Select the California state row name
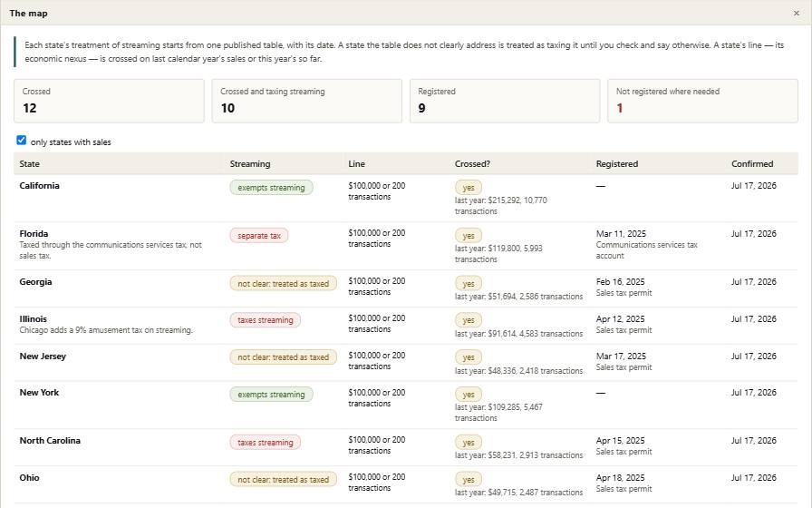This screenshot has width=812, height=508. (x=39, y=186)
